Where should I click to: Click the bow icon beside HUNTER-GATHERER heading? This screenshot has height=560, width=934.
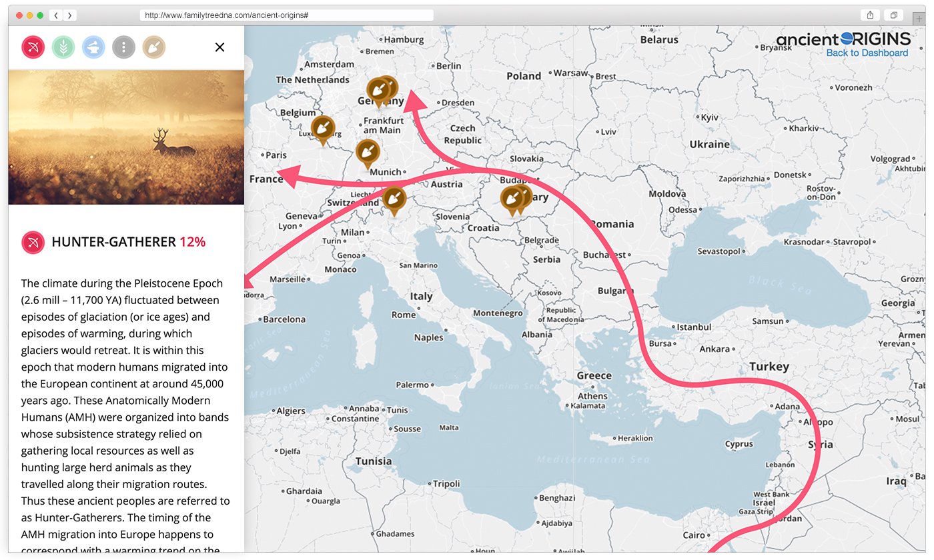pyautogui.click(x=33, y=242)
